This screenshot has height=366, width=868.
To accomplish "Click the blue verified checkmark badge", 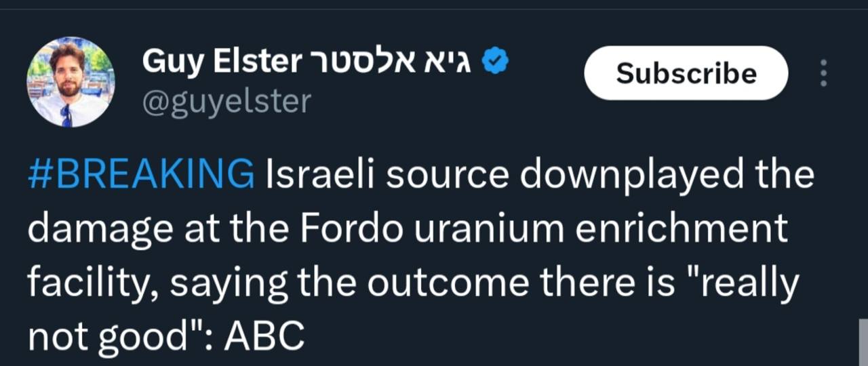I will (x=495, y=62).
